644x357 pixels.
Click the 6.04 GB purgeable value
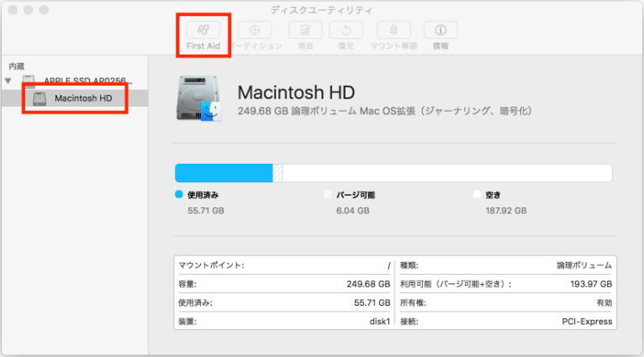click(x=353, y=211)
